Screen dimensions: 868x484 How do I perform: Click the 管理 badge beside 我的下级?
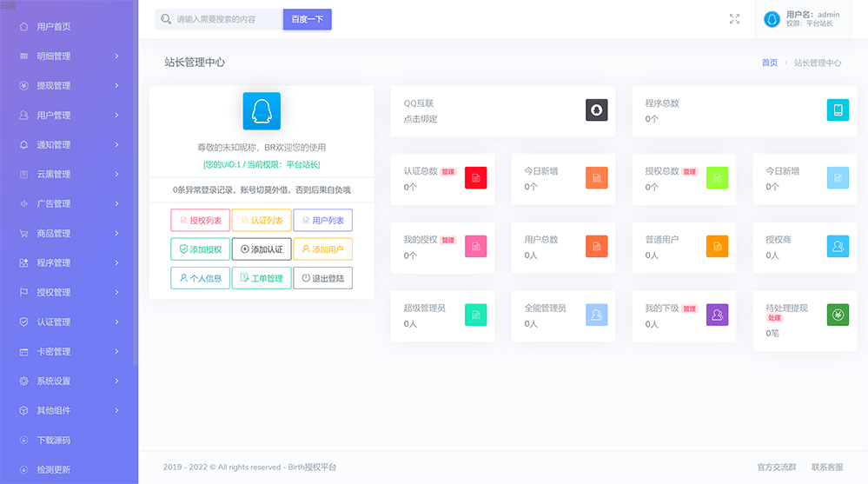(689, 308)
